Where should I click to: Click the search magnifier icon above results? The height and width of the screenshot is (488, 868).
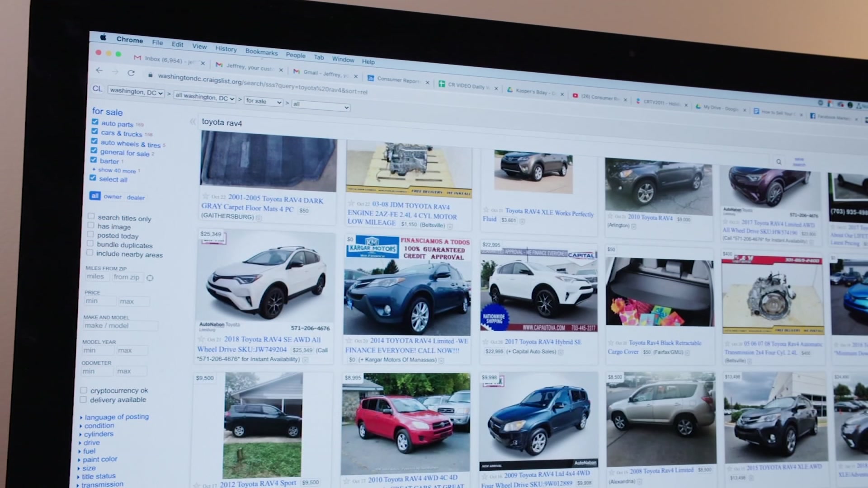tap(778, 162)
